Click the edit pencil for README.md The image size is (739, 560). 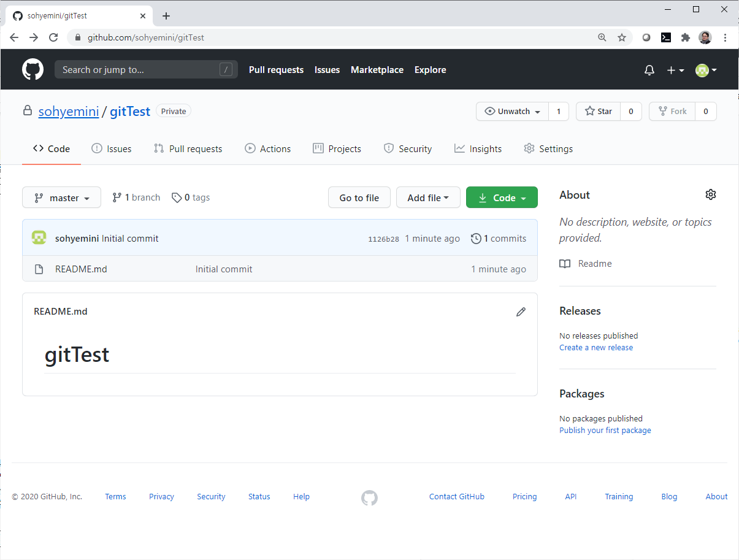tap(521, 312)
